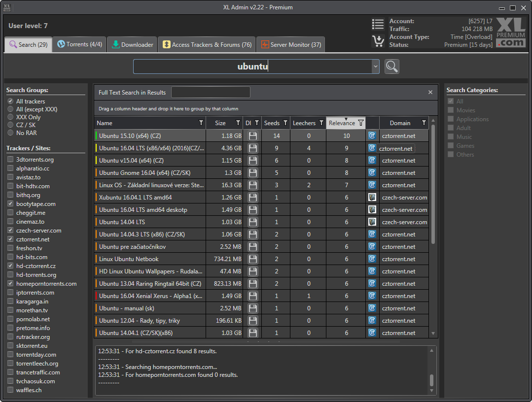
Task: Close the Full Text Search panel
Action: [430, 92]
